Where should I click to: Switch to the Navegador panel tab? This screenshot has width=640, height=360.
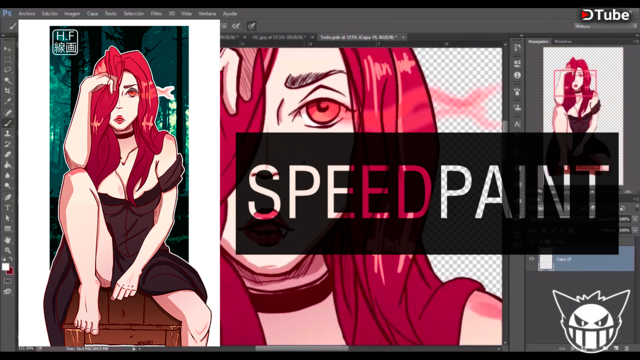(x=538, y=42)
